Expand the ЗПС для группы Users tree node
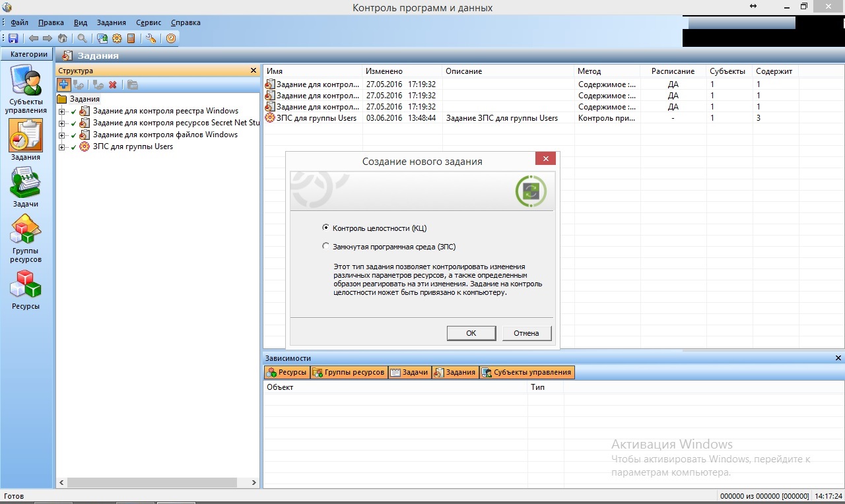845x504 pixels. (x=62, y=146)
